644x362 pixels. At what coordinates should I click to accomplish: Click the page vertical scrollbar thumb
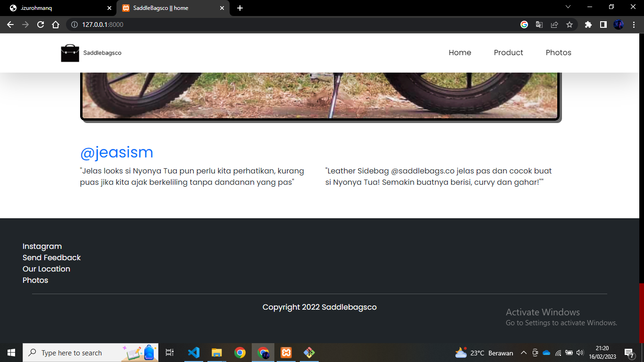point(642,313)
